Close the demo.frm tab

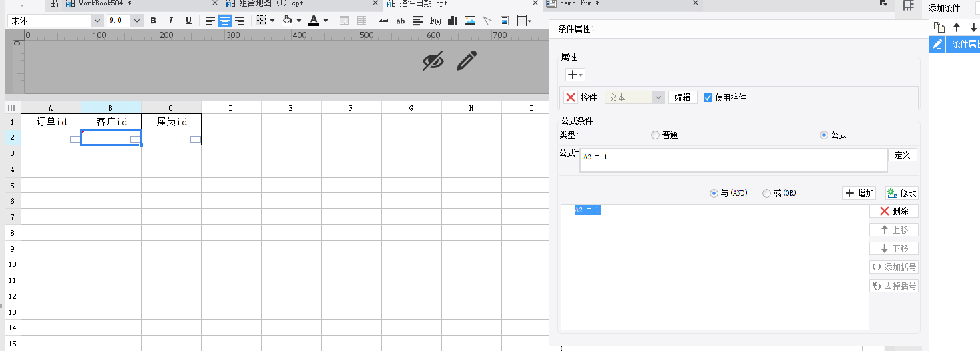tap(695, 3)
